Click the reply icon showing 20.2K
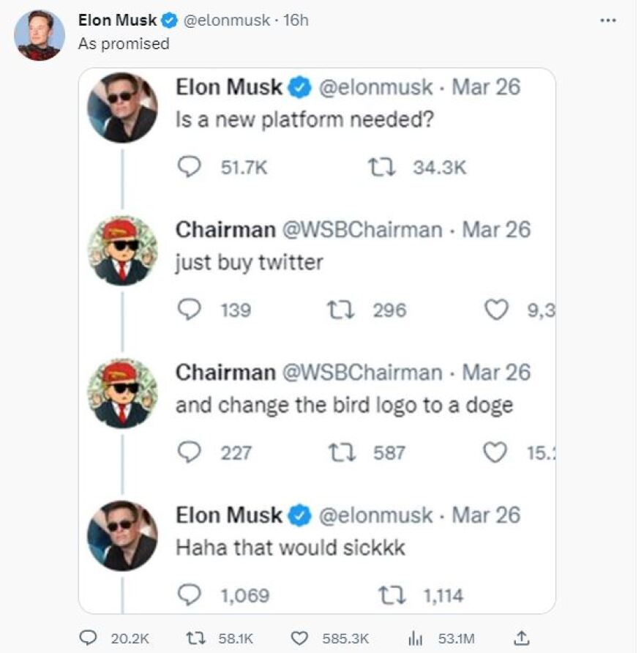 click(88, 638)
